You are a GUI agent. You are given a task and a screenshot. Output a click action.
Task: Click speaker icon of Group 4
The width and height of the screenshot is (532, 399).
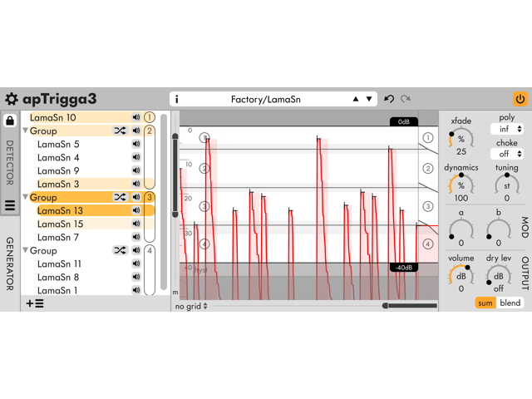click(x=136, y=250)
